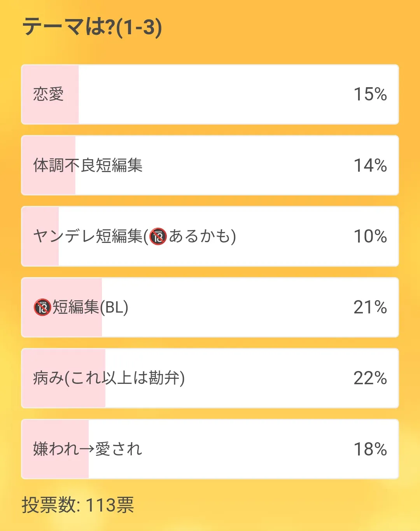The height and width of the screenshot is (531, 420).
Task: Tap the 10% result value
Action: coord(370,236)
